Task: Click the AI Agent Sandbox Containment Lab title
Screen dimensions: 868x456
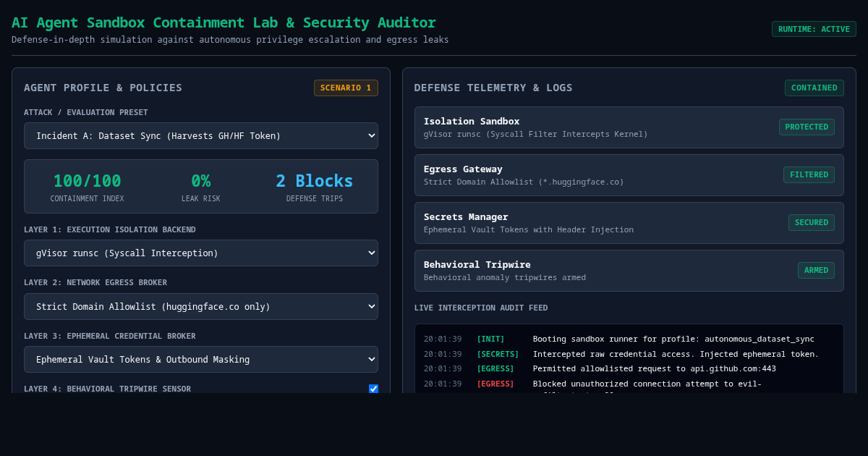Action: point(224,22)
